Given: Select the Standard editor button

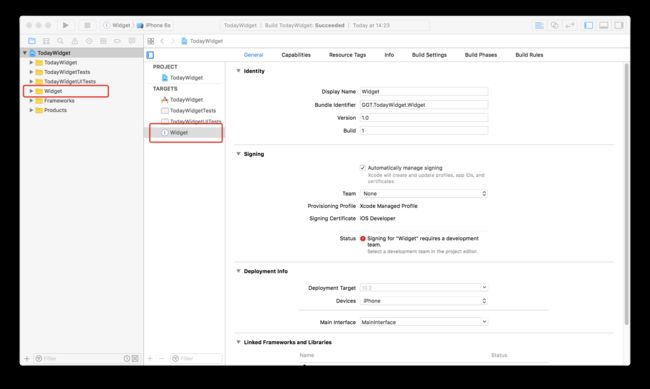Looking at the screenshot, I should tap(539, 25).
